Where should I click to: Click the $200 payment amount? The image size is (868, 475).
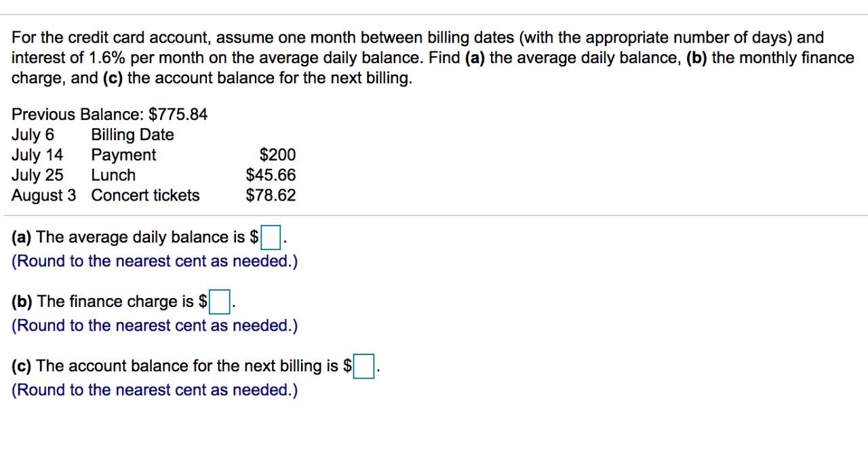pos(278,154)
